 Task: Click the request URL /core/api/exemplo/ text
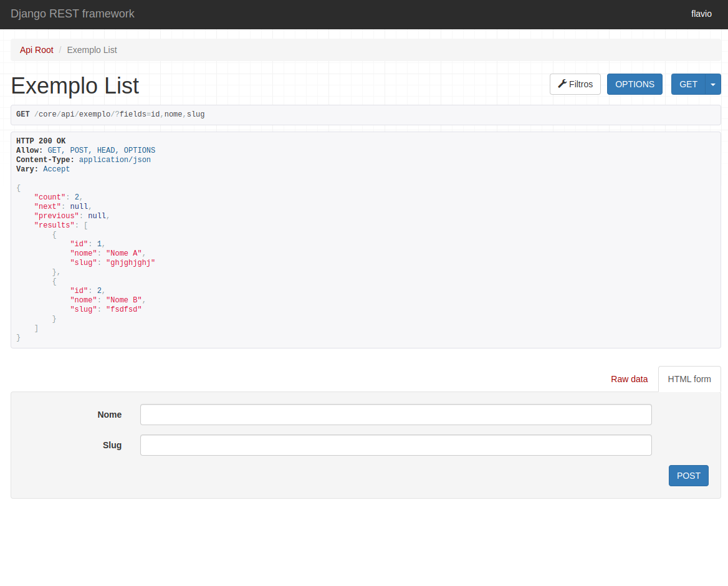pyautogui.click(x=119, y=114)
